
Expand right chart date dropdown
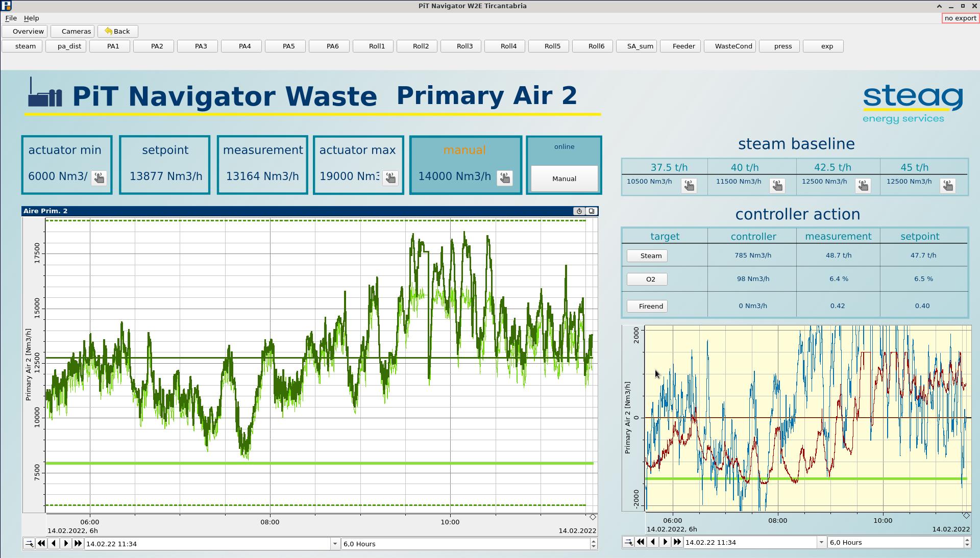pyautogui.click(x=821, y=542)
